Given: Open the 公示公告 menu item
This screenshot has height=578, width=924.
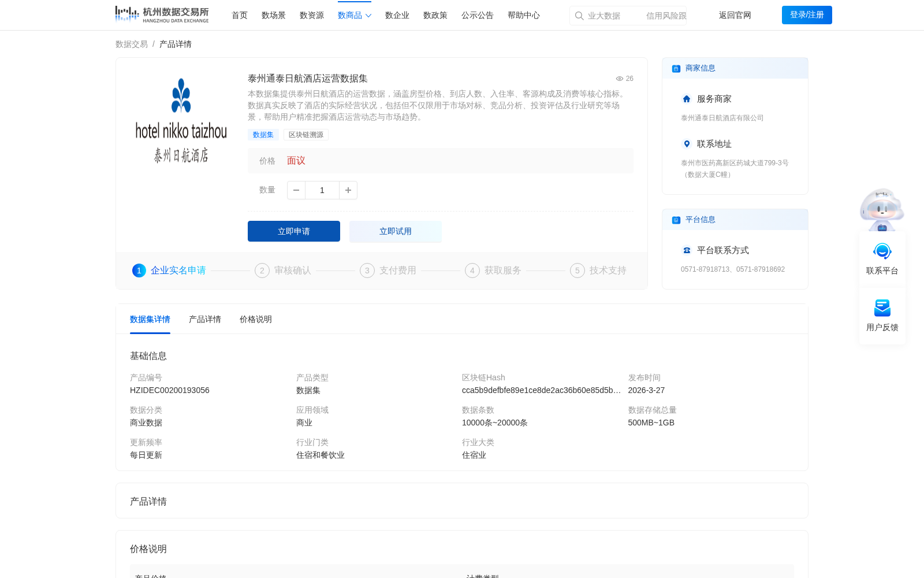Looking at the screenshot, I should [x=478, y=16].
